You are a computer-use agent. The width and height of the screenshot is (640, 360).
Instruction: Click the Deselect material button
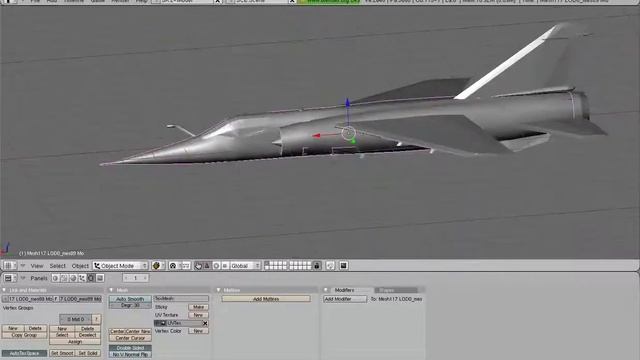pyautogui.click(x=88, y=335)
